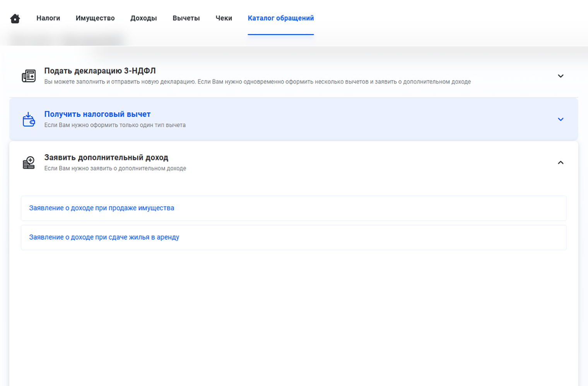
Task: Open Заявление о доходе при сдаче жилья
Action: point(104,237)
